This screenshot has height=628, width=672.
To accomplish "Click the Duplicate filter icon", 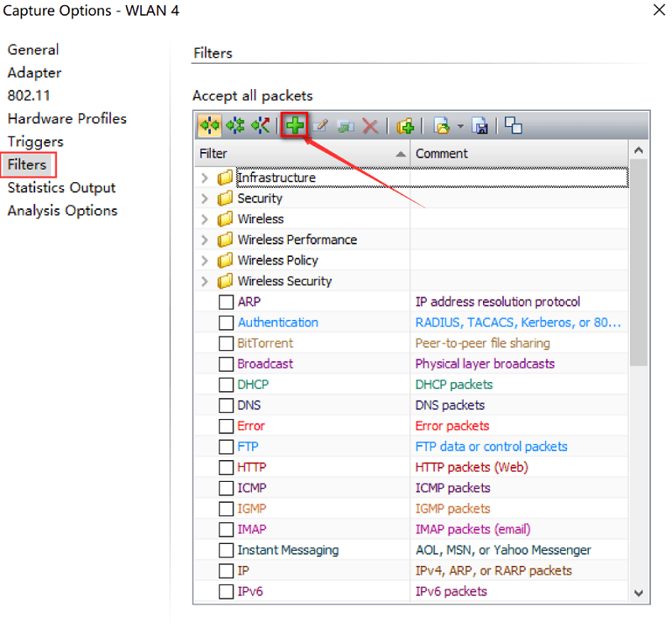I will pyautogui.click(x=346, y=126).
